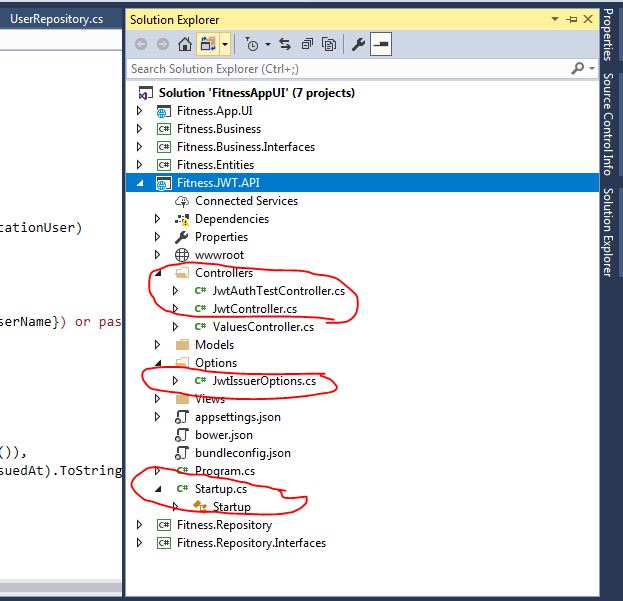Click the Sync with Active Document icon
The image size is (623, 601).
pyautogui.click(x=285, y=44)
